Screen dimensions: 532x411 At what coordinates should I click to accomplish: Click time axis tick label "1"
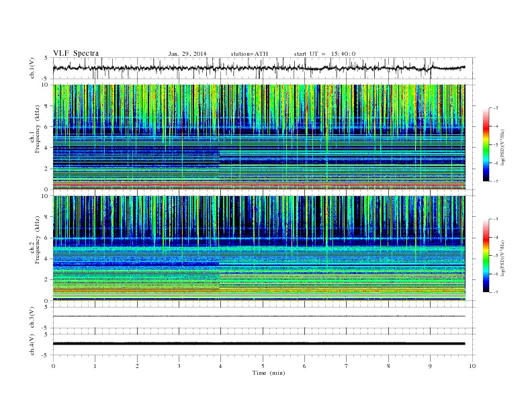[x=95, y=366]
